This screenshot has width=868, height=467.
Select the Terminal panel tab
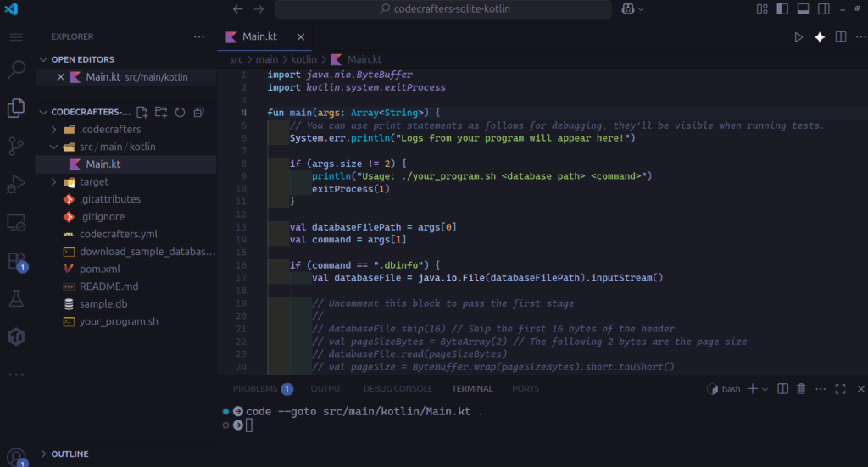(x=471, y=389)
